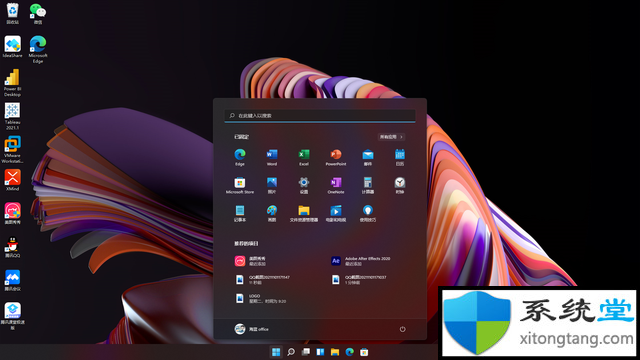Open taskbar Search magnifier

[291, 352]
